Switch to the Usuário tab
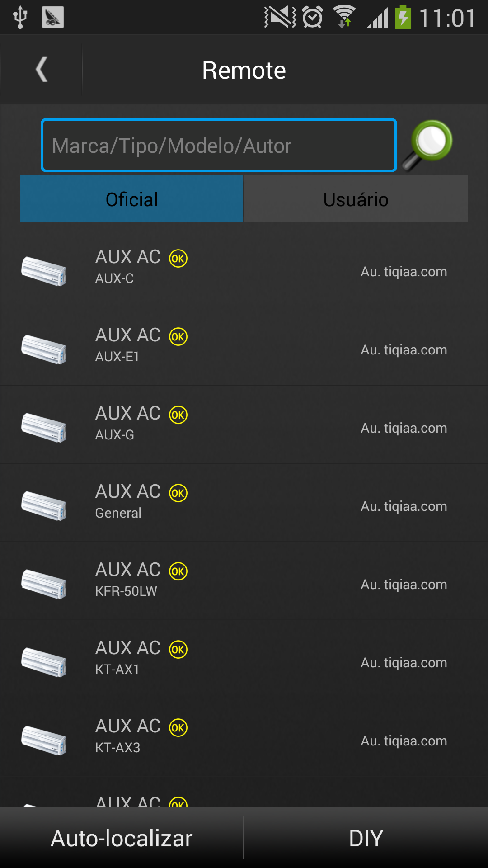The width and height of the screenshot is (488, 868). pos(356,199)
